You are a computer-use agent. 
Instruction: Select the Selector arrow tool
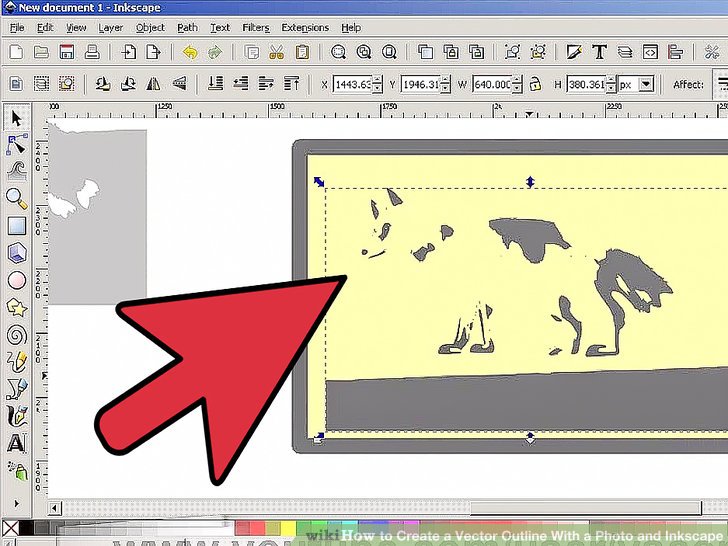[17, 118]
